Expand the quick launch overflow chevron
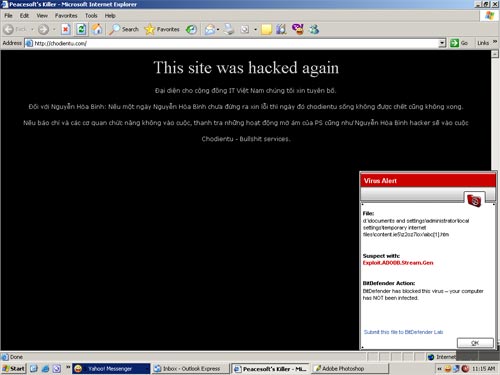The image size is (500, 375). pos(68,367)
